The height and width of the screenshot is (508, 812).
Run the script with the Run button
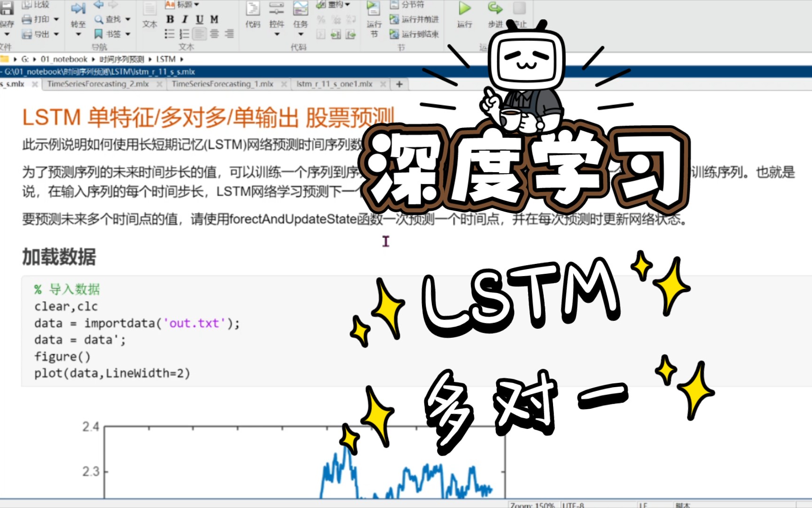point(464,14)
